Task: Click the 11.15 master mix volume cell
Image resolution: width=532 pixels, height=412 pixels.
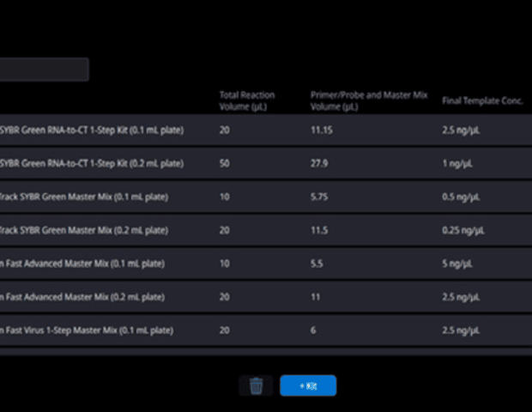Action: coord(322,130)
